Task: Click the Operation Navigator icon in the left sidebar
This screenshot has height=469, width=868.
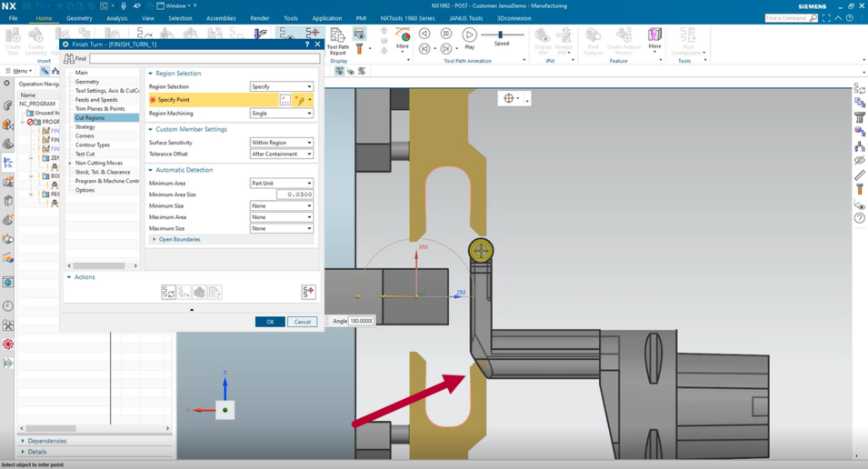Action: [x=8, y=162]
